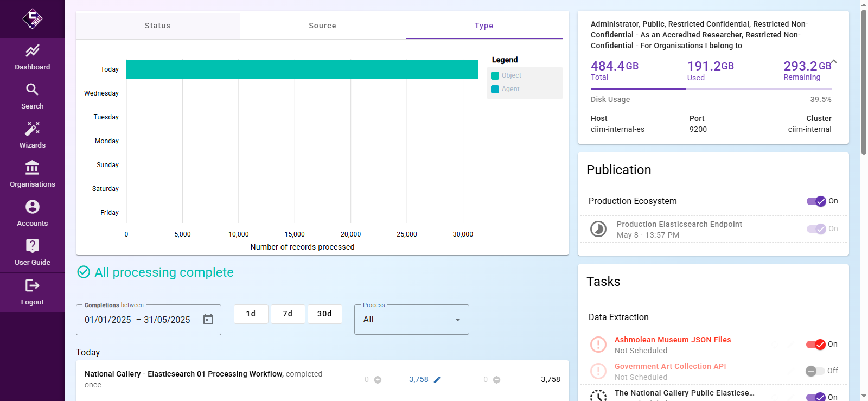The height and width of the screenshot is (401, 868).
Task: Collapse the disk usage panel chevron
Action: pos(834,62)
